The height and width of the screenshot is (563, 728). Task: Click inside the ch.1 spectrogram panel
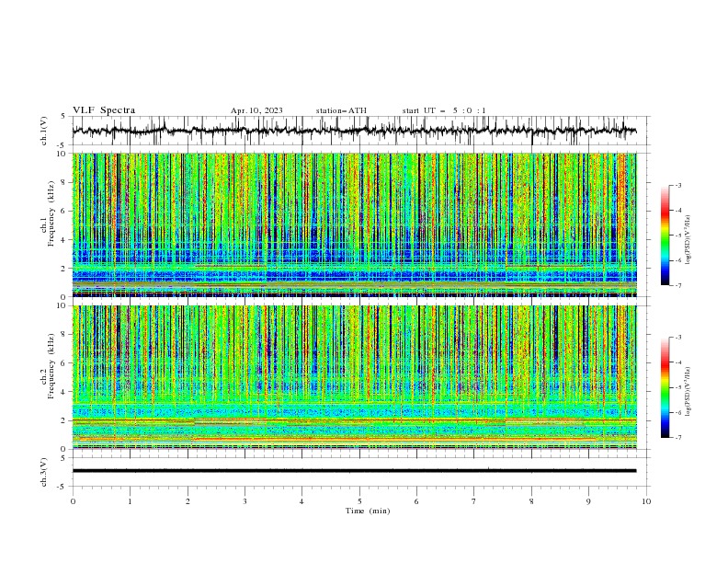tap(354, 224)
